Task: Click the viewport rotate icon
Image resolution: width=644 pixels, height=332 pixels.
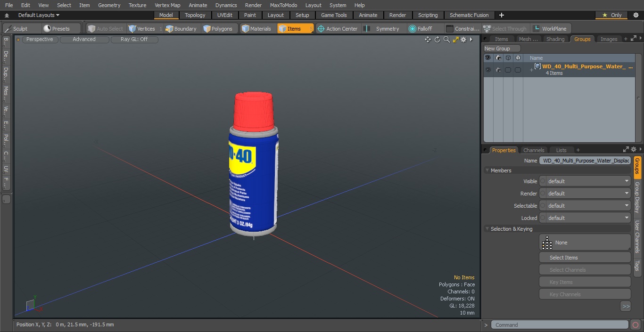Action: tap(437, 40)
